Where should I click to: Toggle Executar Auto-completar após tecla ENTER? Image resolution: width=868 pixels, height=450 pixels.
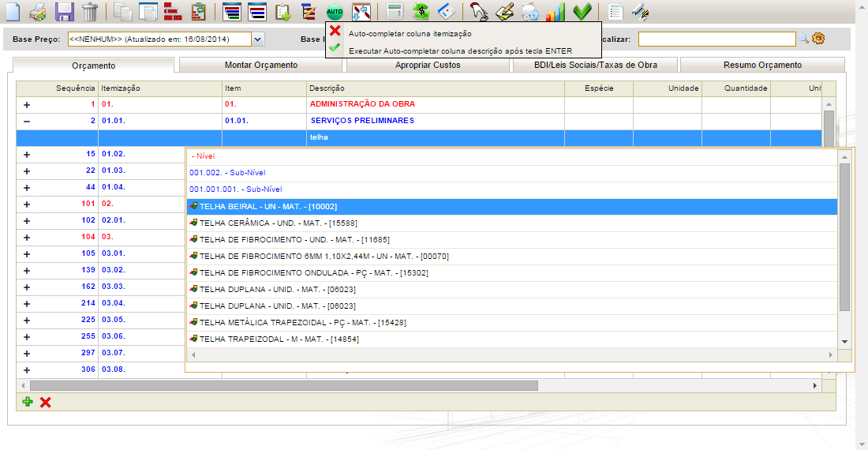pos(461,51)
